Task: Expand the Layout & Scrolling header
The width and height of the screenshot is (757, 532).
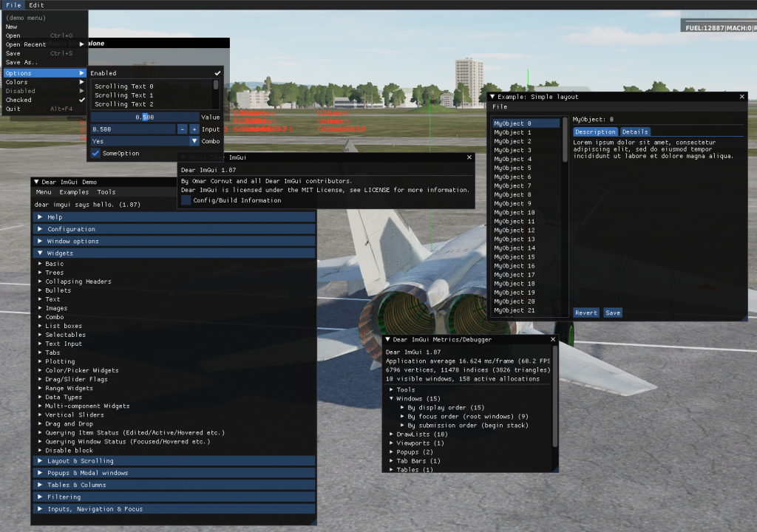Action: click(x=174, y=461)
